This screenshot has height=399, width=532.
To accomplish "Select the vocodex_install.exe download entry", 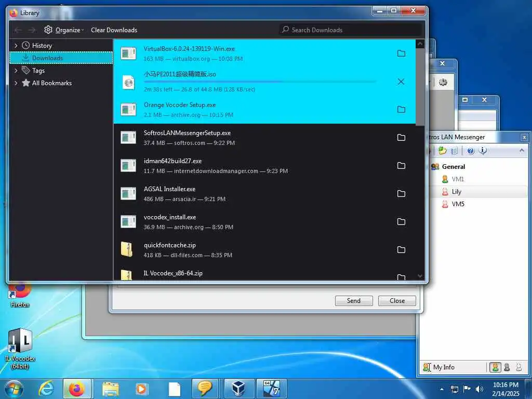I will tap(264, 221).
